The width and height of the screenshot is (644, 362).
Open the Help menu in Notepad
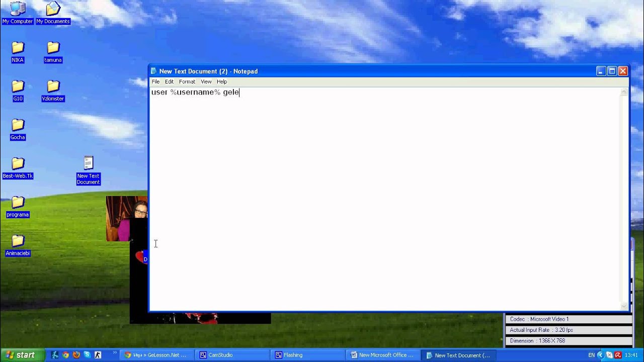point(222,81)
